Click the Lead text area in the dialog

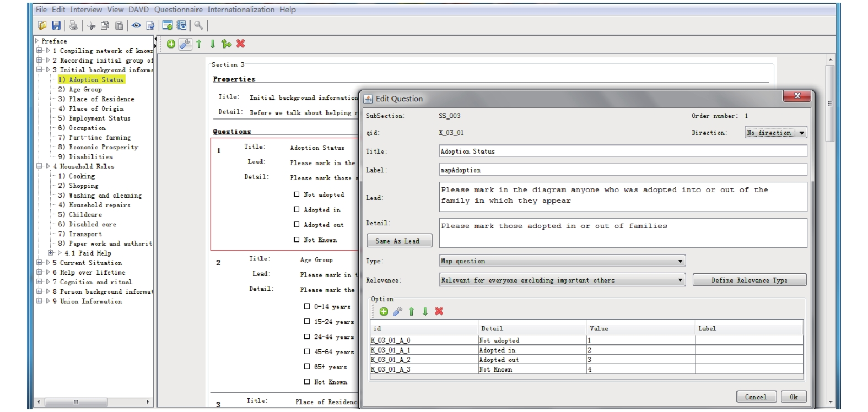pyautogui.click(x=623, y=197)
